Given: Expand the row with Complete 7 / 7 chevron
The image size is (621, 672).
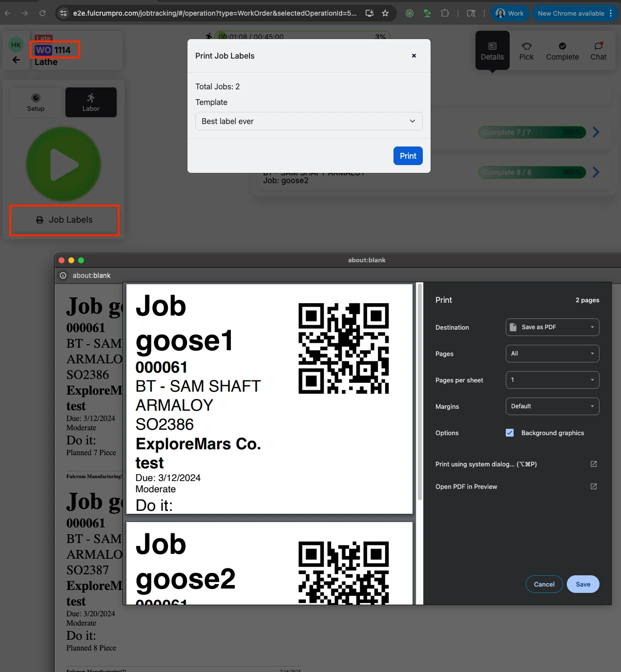Looking at the screenshot, I should (596, 132).
